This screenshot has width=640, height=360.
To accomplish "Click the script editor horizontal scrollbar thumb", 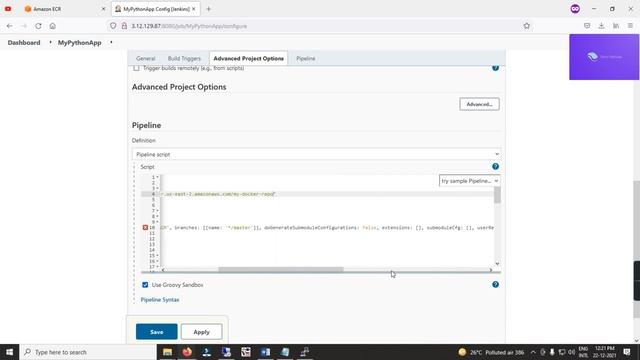I will [x=281, y=270].
